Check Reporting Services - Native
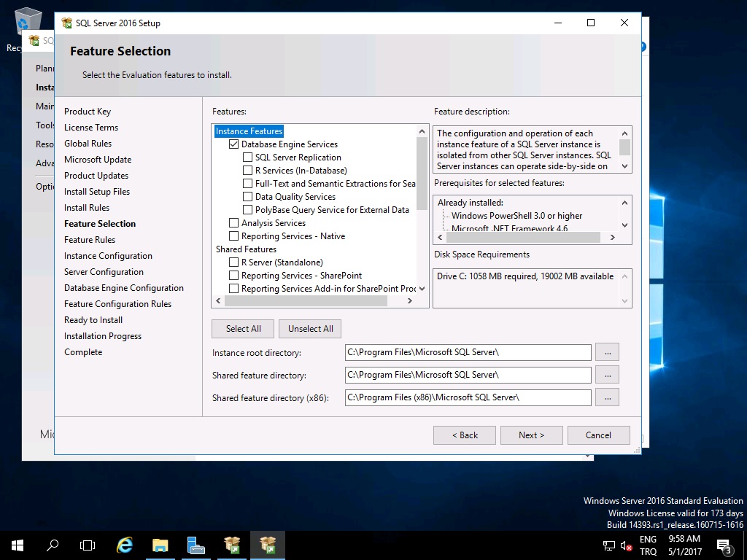The width and height of the screenshot is (747, 560). click(233, 236)
